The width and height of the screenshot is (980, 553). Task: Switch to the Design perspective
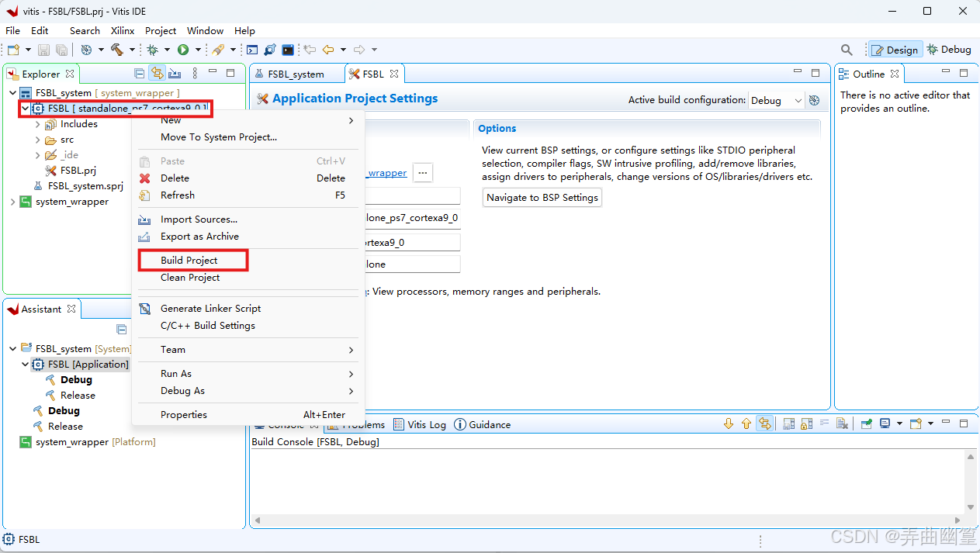click(895, 50)
